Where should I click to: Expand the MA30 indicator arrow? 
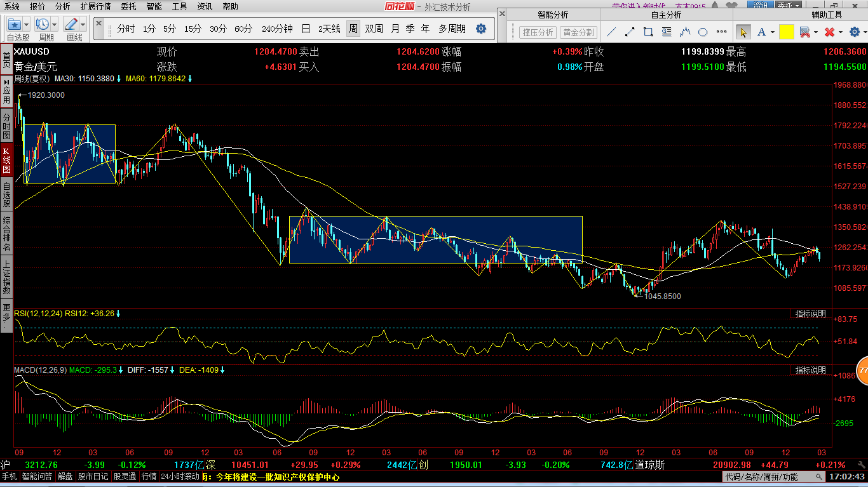coord(119,79)
